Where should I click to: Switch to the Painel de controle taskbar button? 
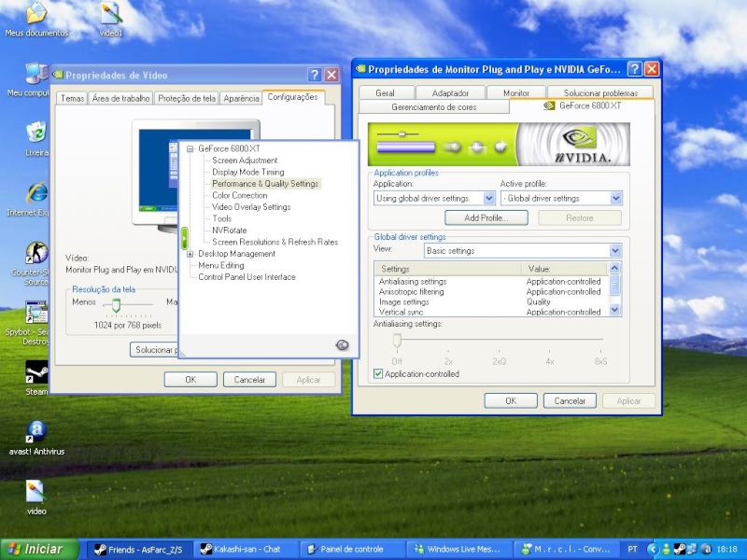[353, 549]
